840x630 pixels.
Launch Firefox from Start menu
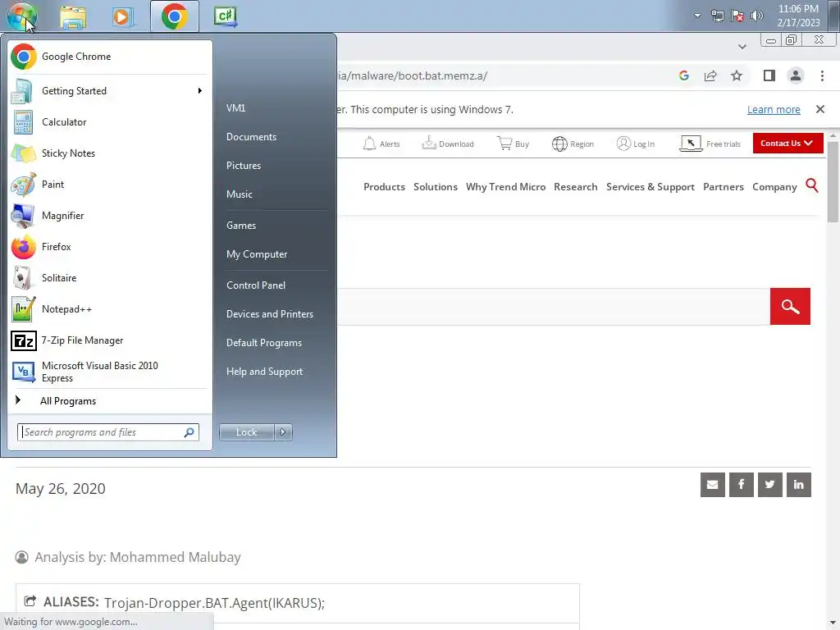(x=108, y=246)
